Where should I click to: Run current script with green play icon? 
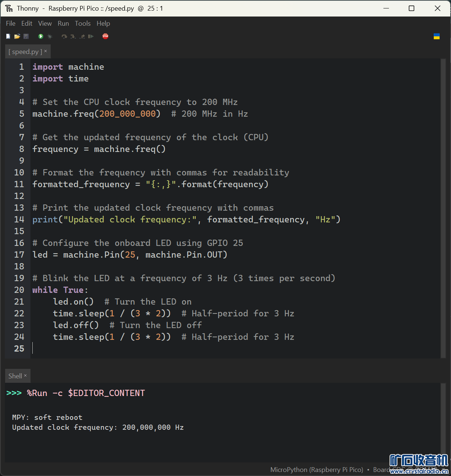pos(41,36)
